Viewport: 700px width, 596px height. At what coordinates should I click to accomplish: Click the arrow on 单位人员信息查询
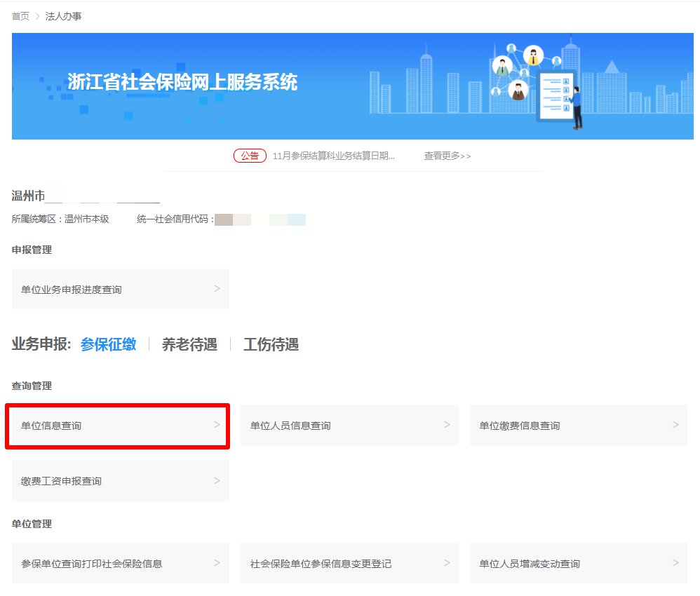[x=447, y=425]
